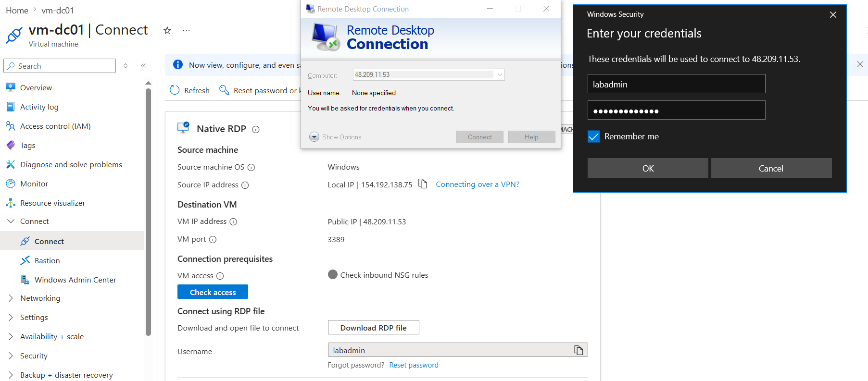This screenshot has width=868, height=381.
Task: Click the Check inbound NSG rules status
Action: pos(378,275)
